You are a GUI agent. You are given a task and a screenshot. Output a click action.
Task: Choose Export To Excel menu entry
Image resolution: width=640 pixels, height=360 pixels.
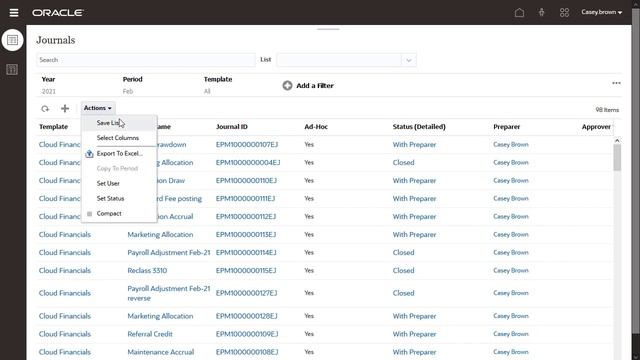point(120,153)
